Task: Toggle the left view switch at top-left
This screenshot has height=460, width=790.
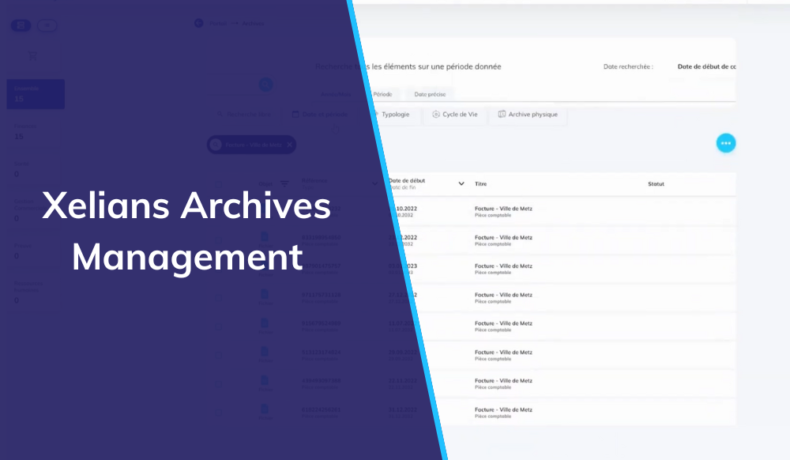Action: [21, 25]
